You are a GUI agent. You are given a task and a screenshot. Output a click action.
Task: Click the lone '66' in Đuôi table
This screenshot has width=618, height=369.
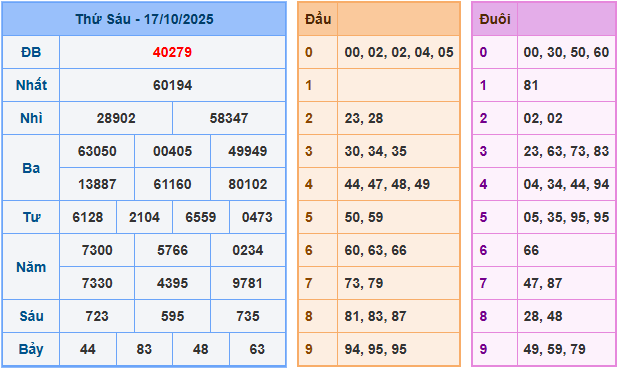click(531, 250)
